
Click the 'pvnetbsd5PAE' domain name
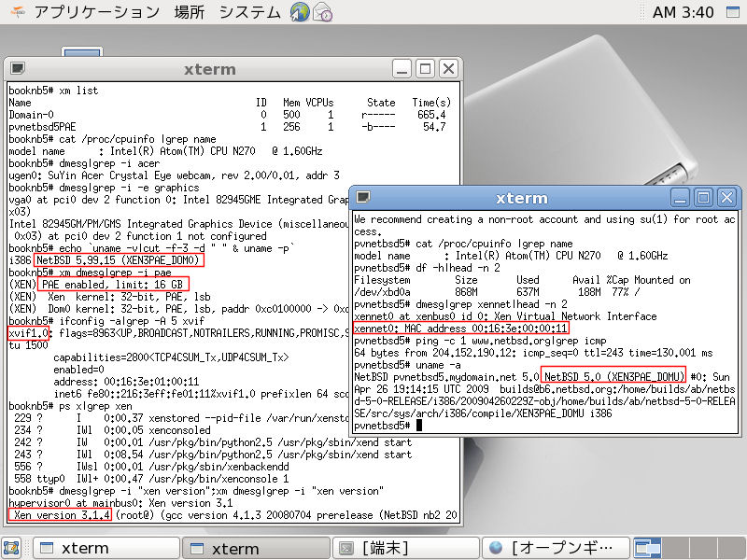point(42,127)
